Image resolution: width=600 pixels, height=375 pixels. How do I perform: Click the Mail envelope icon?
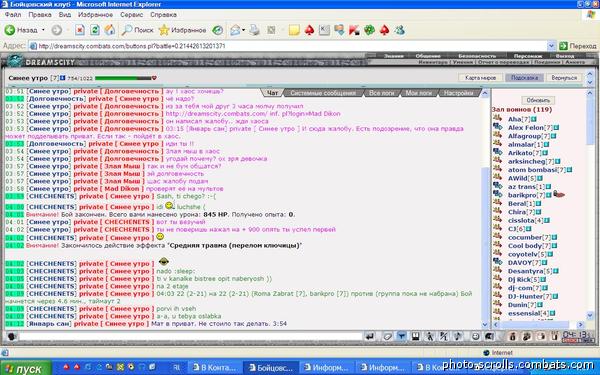235,30
